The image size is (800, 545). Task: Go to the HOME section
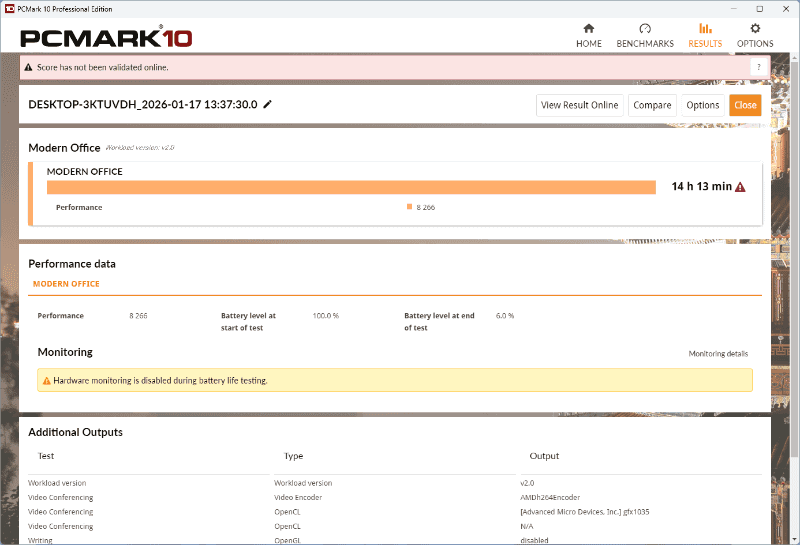589,36
